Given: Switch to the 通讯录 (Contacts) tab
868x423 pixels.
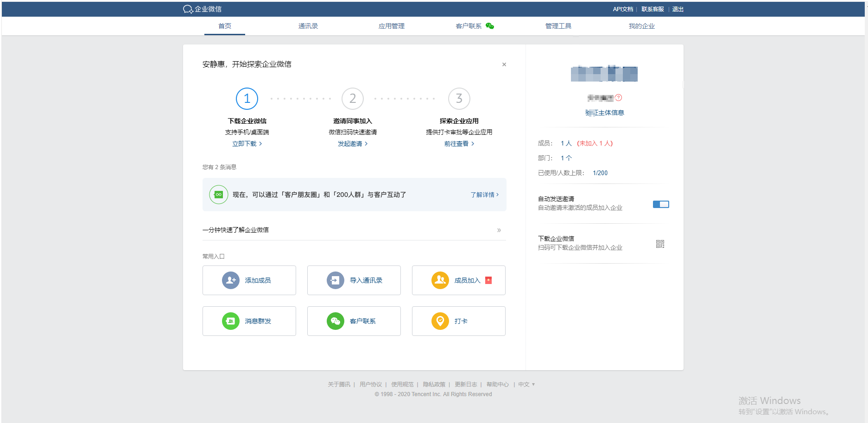Looking at the screenshot, I should (308, 26).
